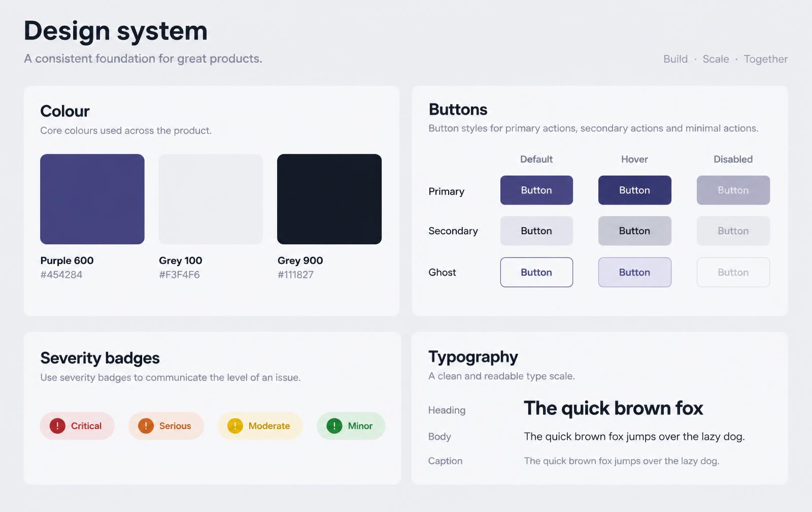This screenshot has width=812, height=512.
Task: Click 'A clean and readable type scale' text
Action: (501, 376)
